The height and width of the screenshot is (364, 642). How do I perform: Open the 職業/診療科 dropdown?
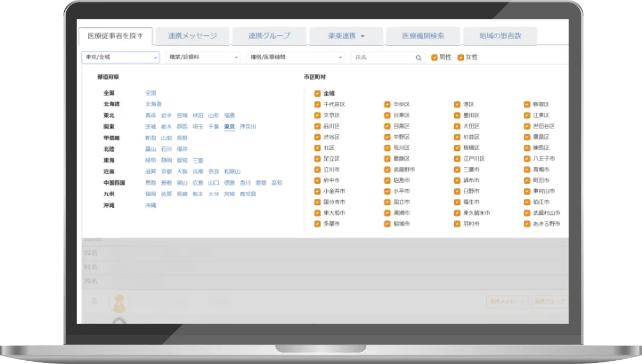(x=203, y=57)
